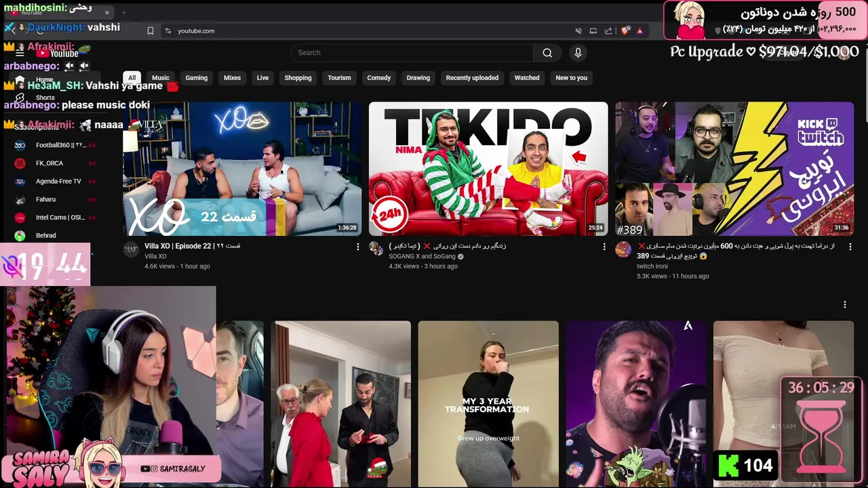Open more options for Villa XO Episode 22
868x488 pixels.
(358, 247)
